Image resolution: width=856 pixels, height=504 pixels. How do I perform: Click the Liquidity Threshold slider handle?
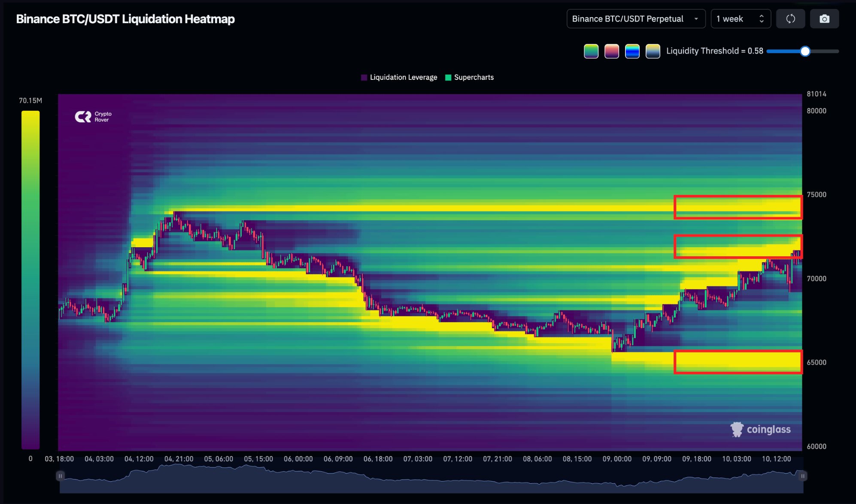click(805, 51)
